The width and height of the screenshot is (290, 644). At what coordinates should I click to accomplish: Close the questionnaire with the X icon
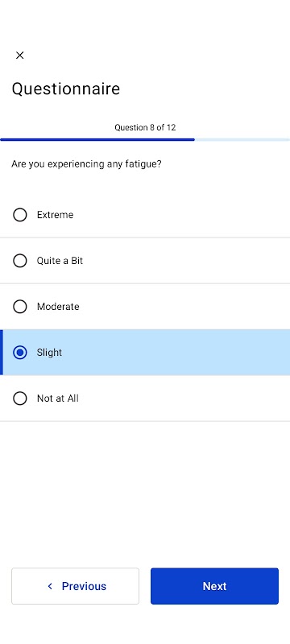click(19, 56)
